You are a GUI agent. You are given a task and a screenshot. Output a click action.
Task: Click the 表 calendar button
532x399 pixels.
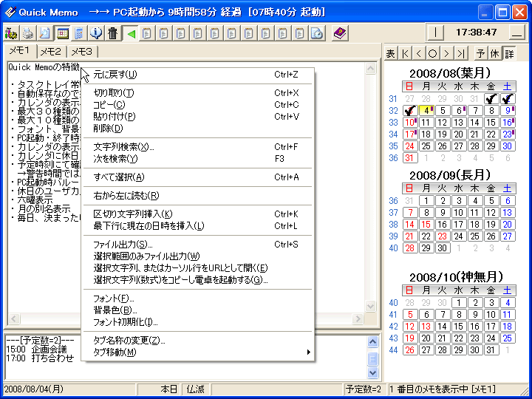point(391,53)
